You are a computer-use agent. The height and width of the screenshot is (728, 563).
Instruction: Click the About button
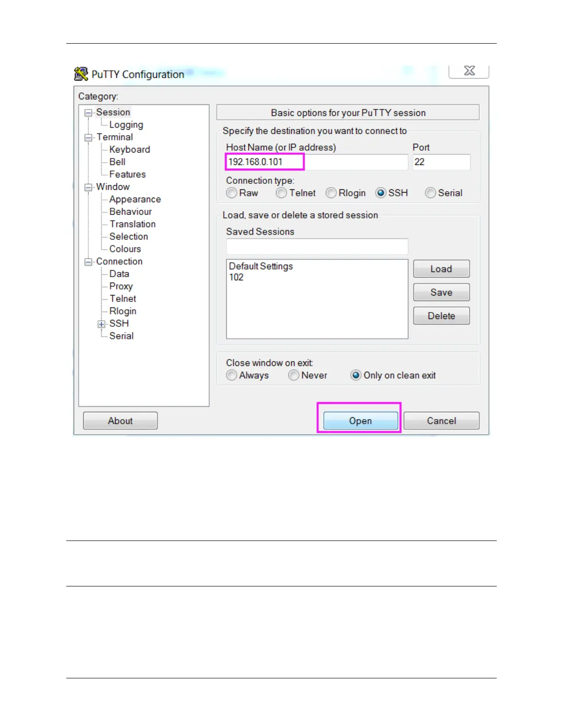[x=121, y=421]
